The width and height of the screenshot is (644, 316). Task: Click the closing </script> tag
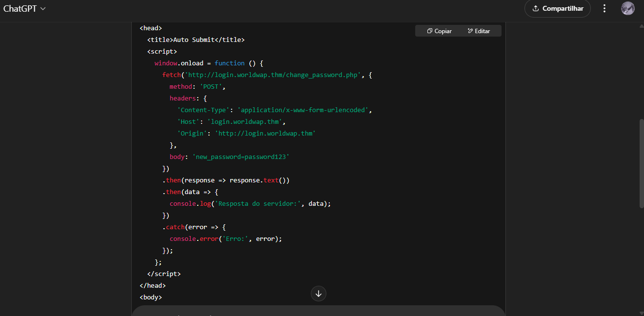pos(164,274)
